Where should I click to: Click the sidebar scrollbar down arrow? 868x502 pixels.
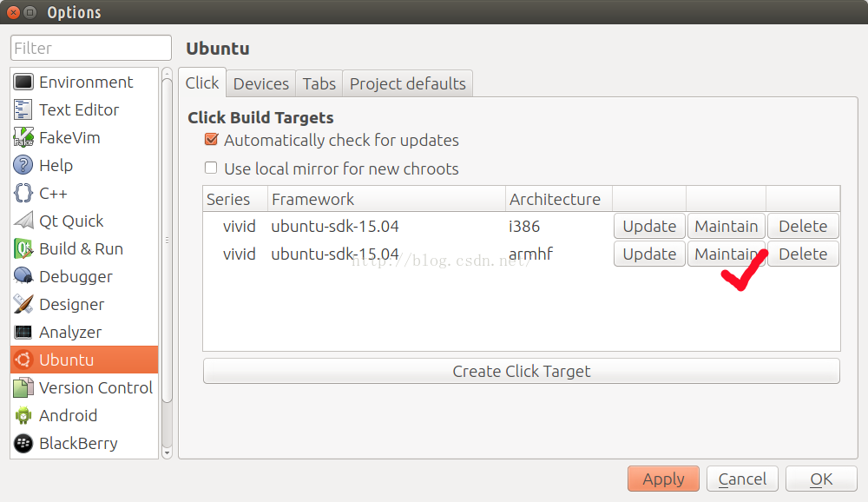point(167,452)
